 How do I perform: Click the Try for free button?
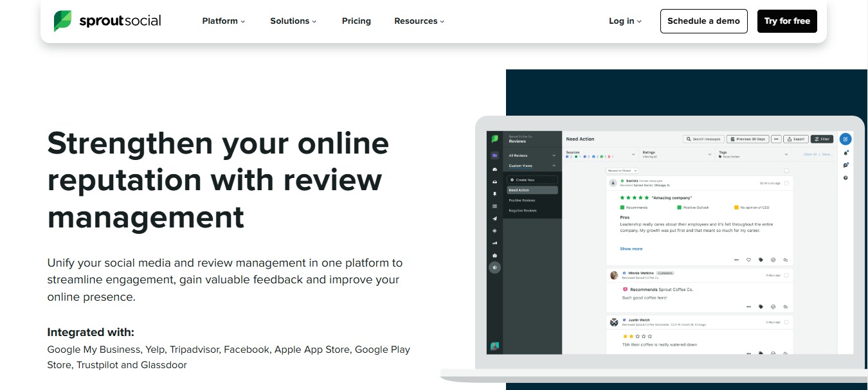click(x=787, y=21)
